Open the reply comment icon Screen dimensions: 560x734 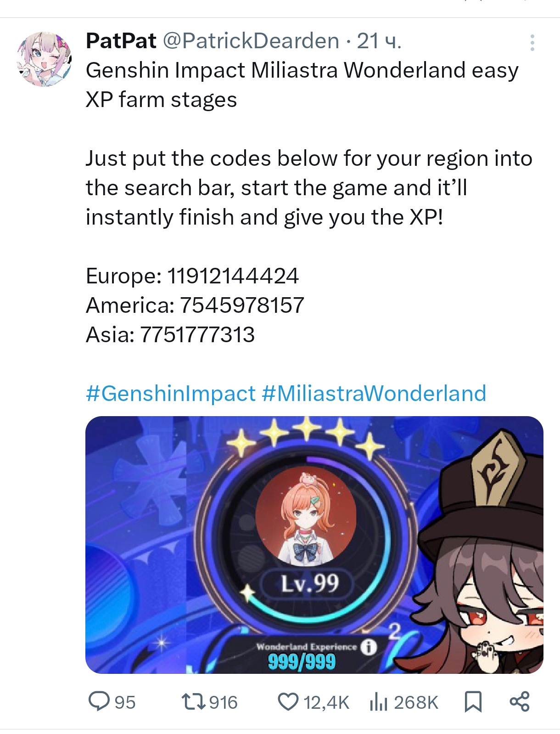click(99, 701)
